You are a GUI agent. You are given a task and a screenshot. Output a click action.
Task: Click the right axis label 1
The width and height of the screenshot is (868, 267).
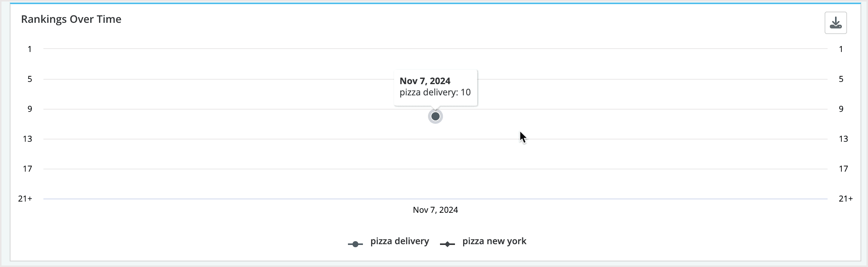coord(841,49)
